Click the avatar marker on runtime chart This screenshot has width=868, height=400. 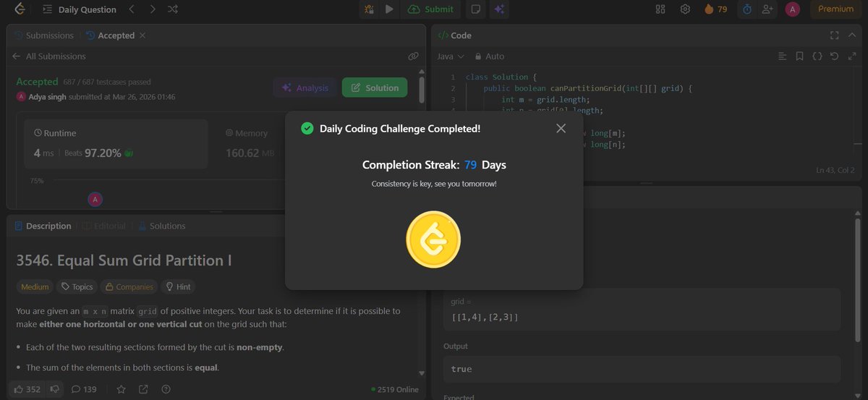click(x=95, y=199)
